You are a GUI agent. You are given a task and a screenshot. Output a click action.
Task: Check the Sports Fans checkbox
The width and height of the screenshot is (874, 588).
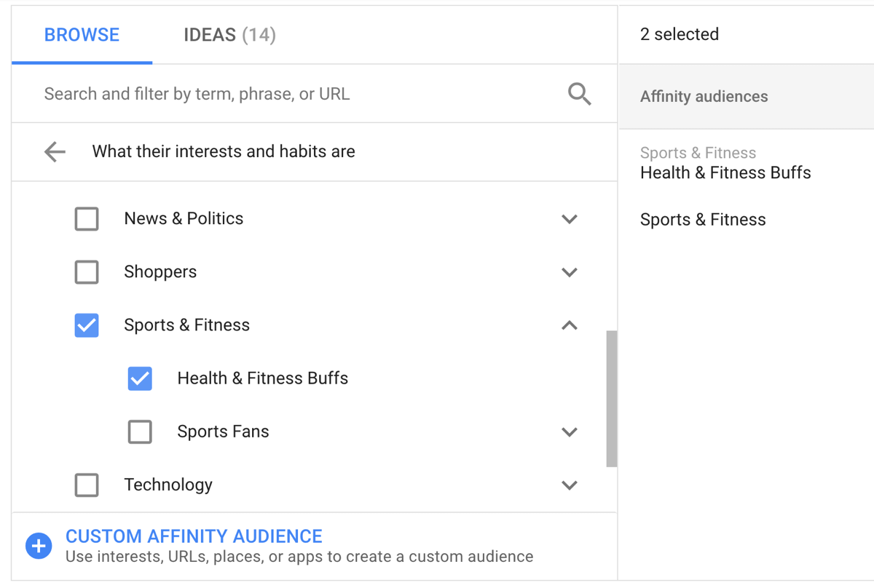click(x=140, y=432)
